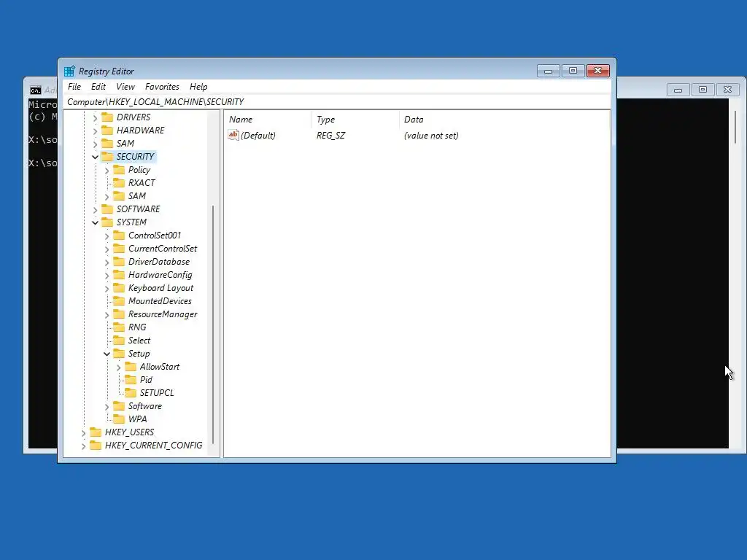The width and height of the screenshot is (747, 560).
Task: Click the Pid folder icon
Action: click(131, 379)
